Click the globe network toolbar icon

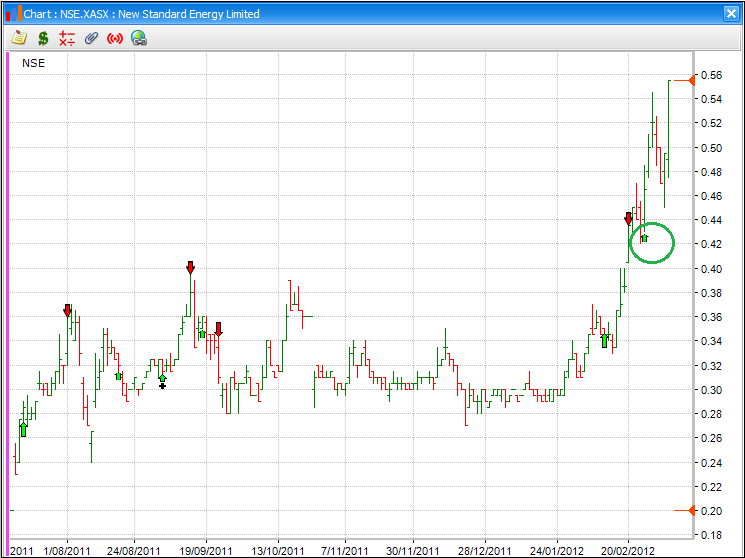[139, 38]
